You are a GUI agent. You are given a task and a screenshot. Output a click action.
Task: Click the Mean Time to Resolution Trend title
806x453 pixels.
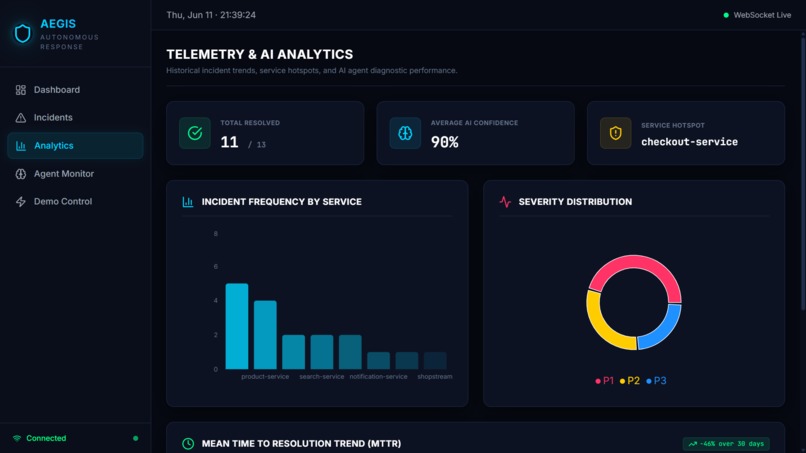point(301,443)
